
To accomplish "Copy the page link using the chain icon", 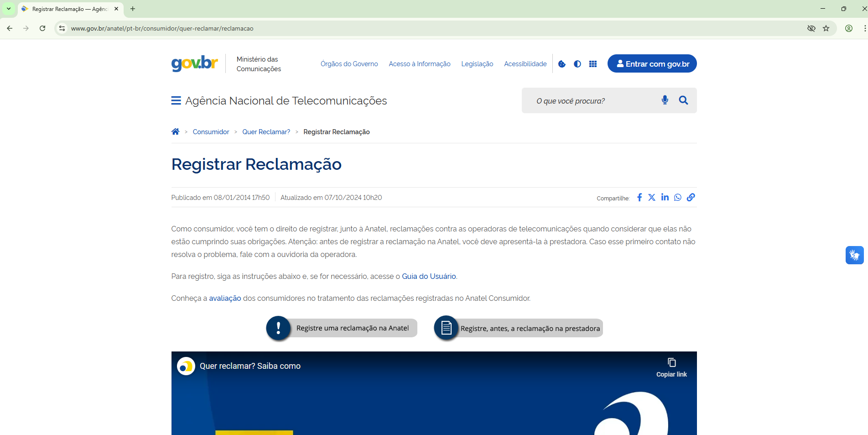I will point(691,197).
